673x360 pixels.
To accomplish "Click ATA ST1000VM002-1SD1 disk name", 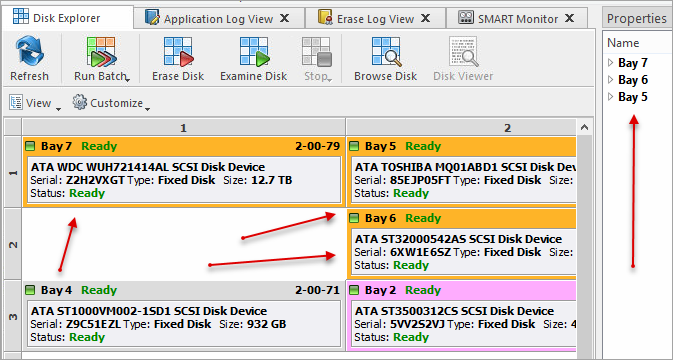I will 149,311.
